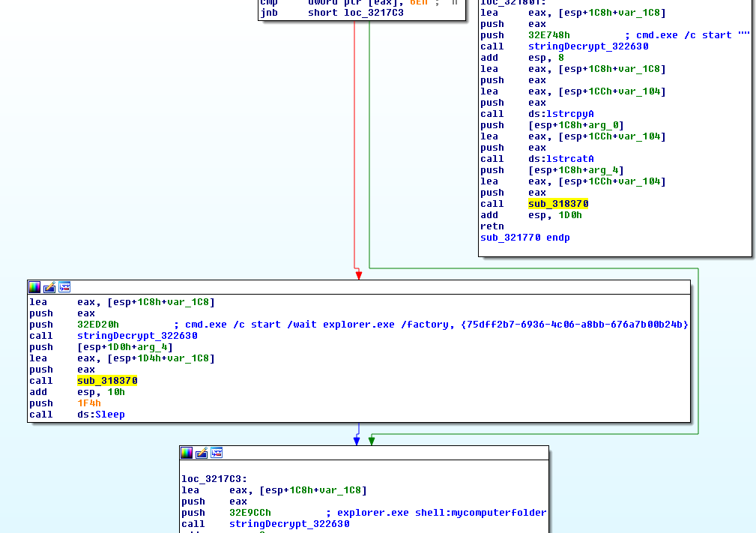Click the 'cmd.exe /c start' comment beside 32E748h

point(687,35)
